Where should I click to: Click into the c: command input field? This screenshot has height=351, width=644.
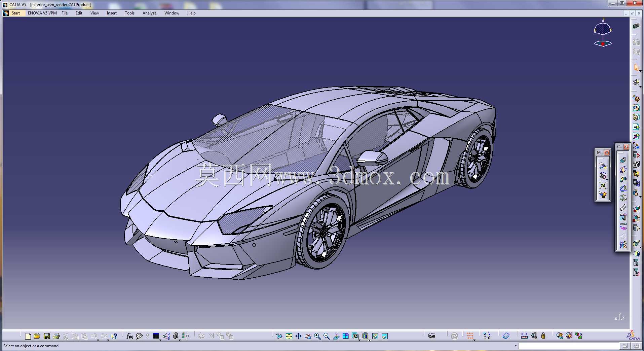(x=569, y=346)
